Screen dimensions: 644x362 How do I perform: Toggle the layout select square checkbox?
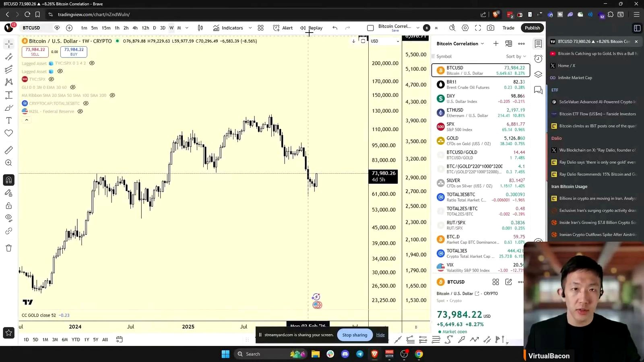[x=370, y=28]
